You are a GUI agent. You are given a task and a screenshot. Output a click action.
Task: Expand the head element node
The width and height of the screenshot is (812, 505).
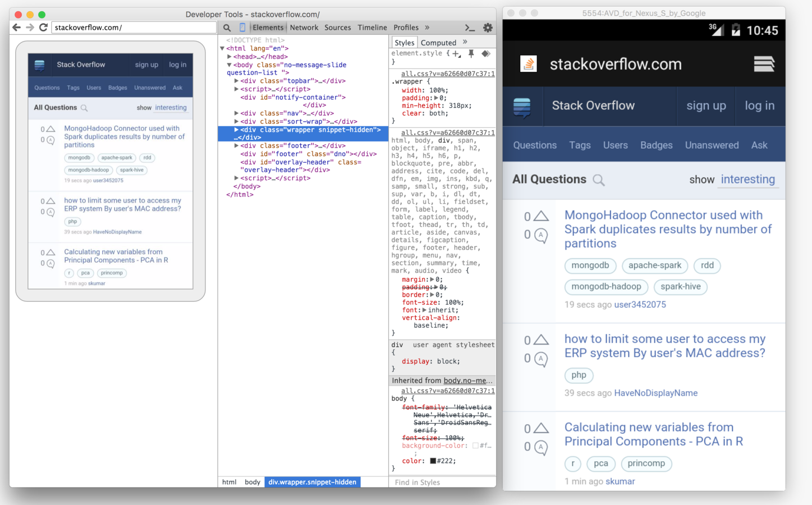(230, 57)
